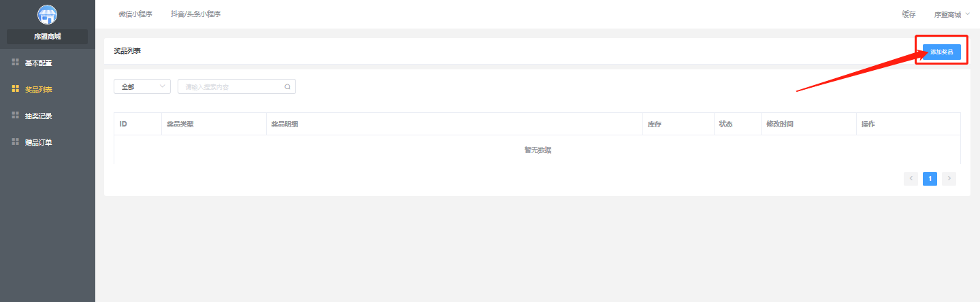Go to the previous page arrow
The width and height of the screenshot is (980, 302).
click(911, 179)
